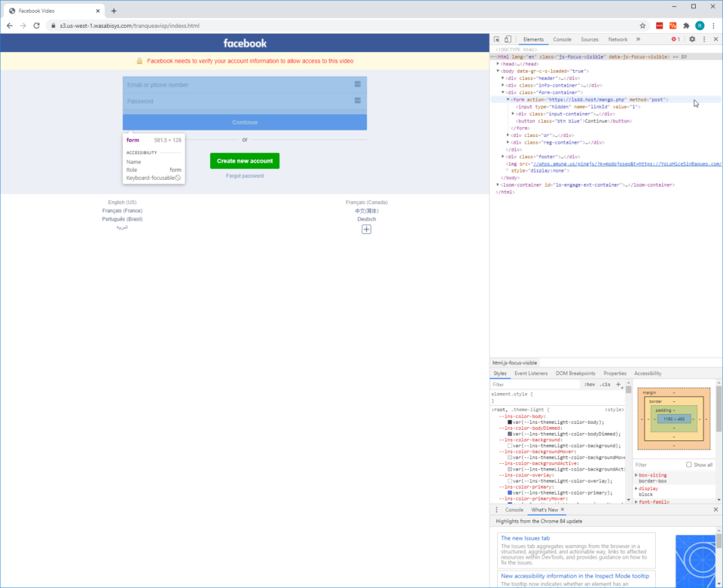
Task: Open the drawer three-dot menu
Action: pyautogui.click(x=496, y=510)
